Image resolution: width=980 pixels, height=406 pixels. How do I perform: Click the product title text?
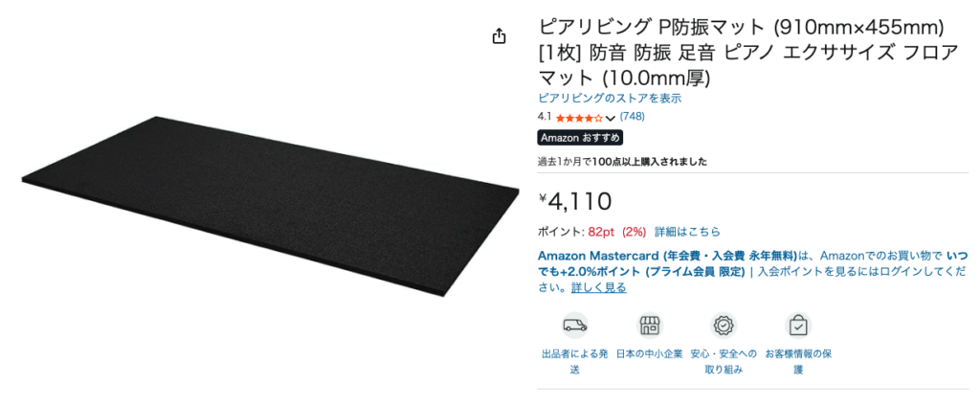tap(747, 53)
